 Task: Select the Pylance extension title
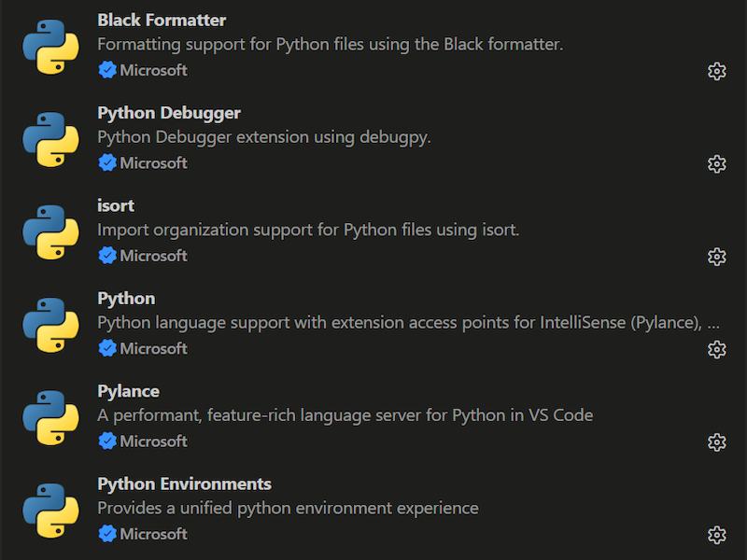pos(128,391)
